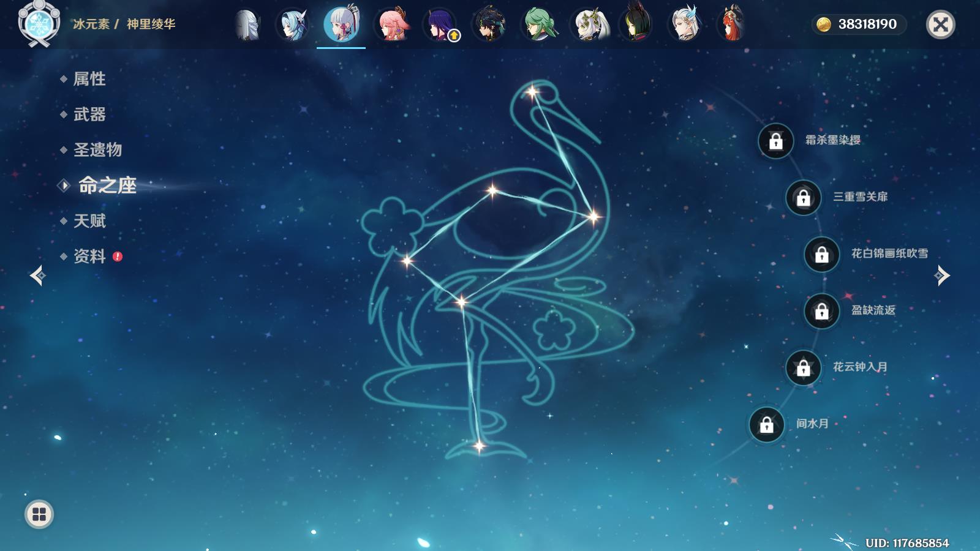Click the locked 盈缺流返 constellation node
This screenshot has height=551, width=980.
pyautogui.click(x=822, y=311)
